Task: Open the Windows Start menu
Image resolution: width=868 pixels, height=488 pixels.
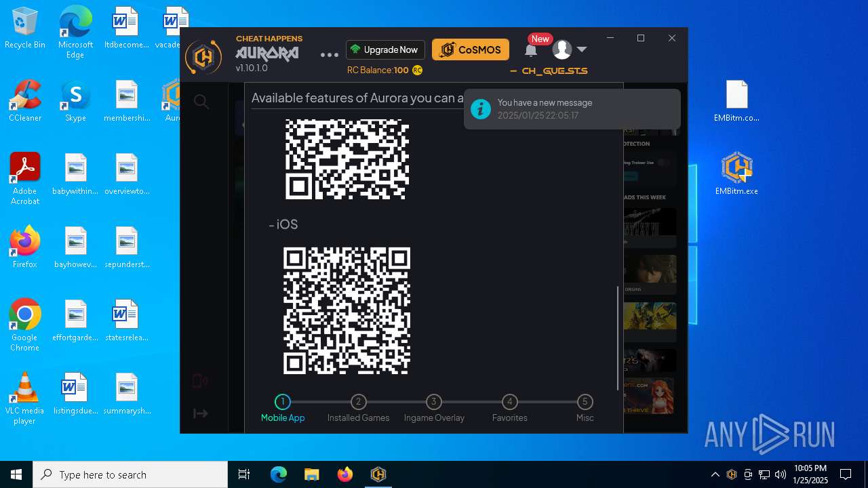Action: 16,474
